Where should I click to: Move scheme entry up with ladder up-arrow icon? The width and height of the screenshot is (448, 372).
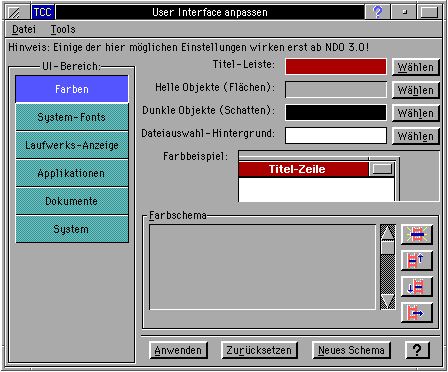pyautogui.click(x=417, y=260)
